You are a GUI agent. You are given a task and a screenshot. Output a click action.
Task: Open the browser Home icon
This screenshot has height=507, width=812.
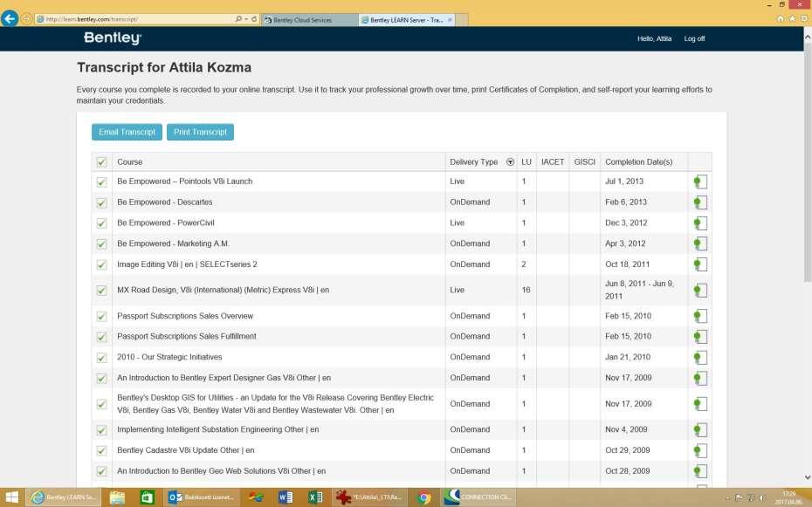pos(781,18)
